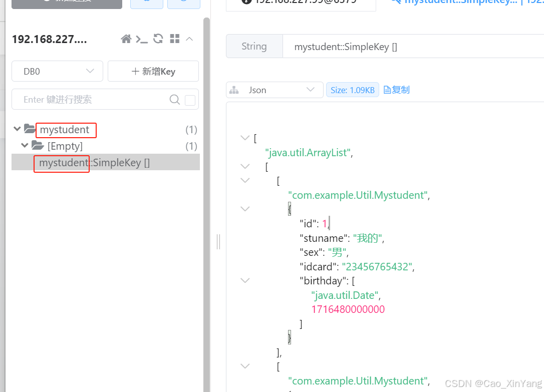The image size is (544, 392).
Task: Toggle the exact match search checkbox
Action: coord(190,100)
